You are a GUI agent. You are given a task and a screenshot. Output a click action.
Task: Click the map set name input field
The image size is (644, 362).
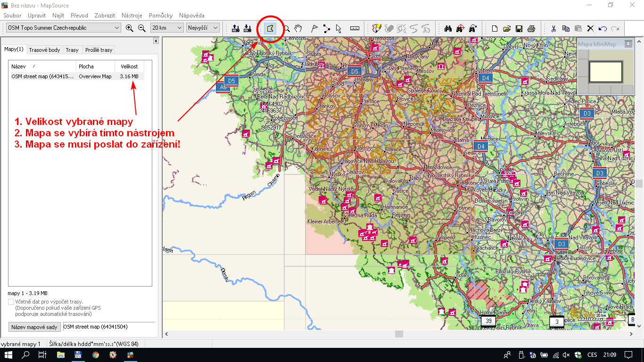tap(108, 327)
